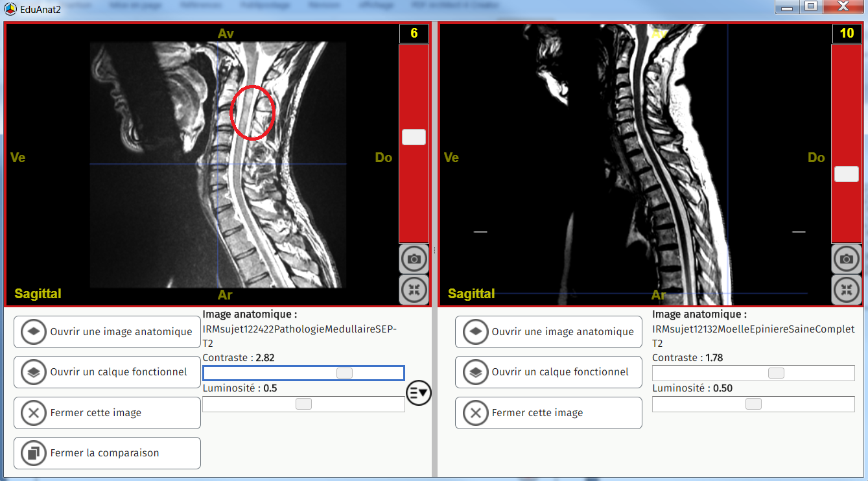Click the shrink-view arrows icon in the left panel
The width and height of the screenshot is (868, 481).
tap(414, 289)
